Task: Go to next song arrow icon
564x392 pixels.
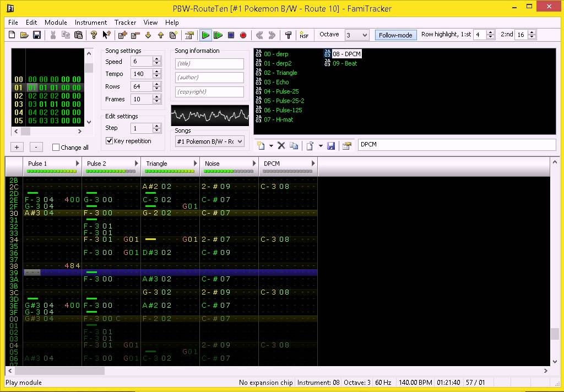Action: (x=272, y=35)
